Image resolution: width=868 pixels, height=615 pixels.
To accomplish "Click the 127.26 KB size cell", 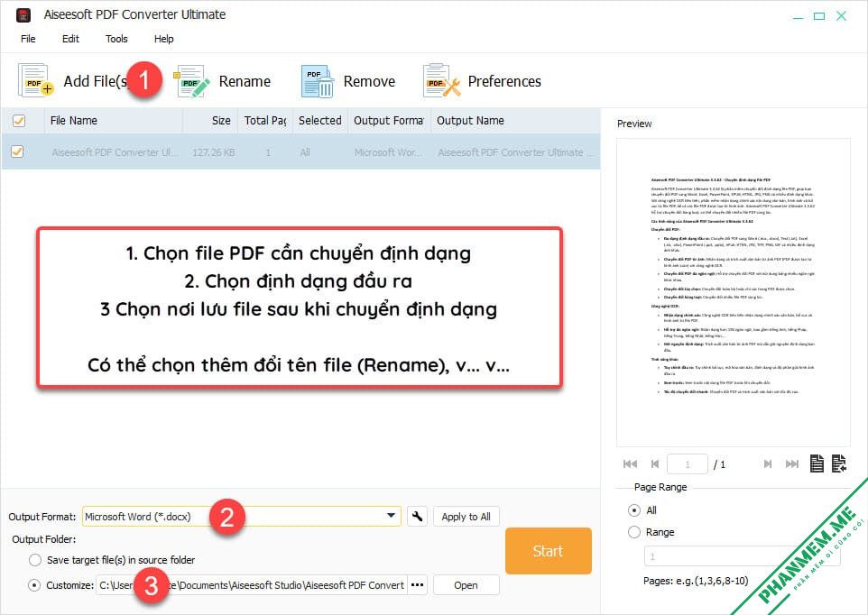I will pyautogui.click(x=214, y=152).
